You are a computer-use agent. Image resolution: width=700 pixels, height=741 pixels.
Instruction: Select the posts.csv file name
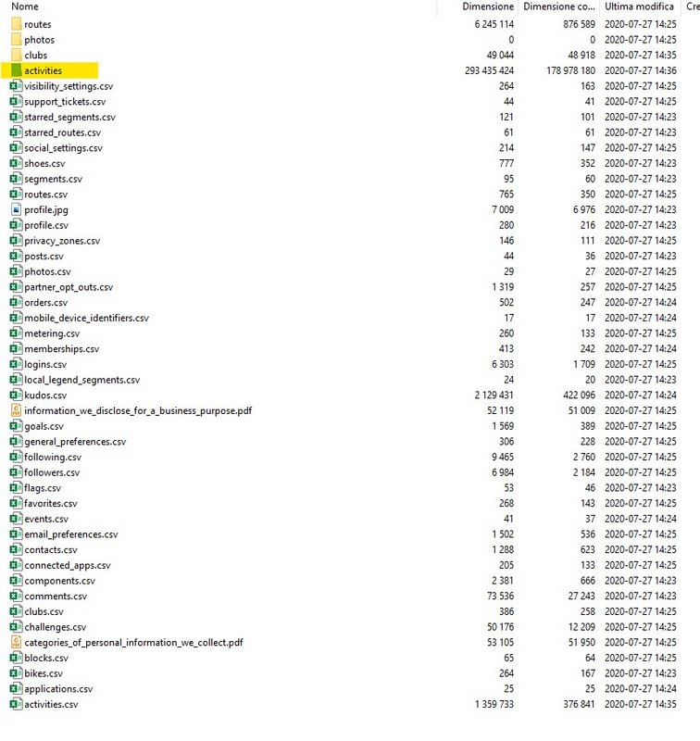tap(44, 257)
